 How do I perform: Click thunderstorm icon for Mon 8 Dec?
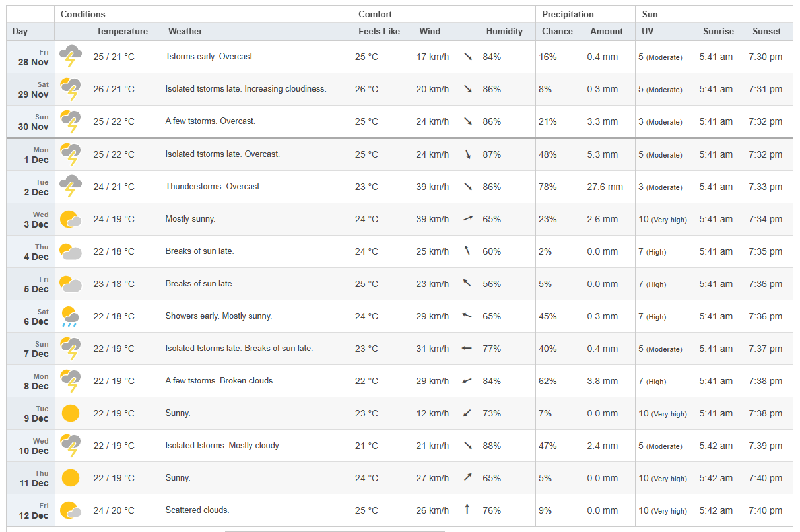[x=71, y=381]
